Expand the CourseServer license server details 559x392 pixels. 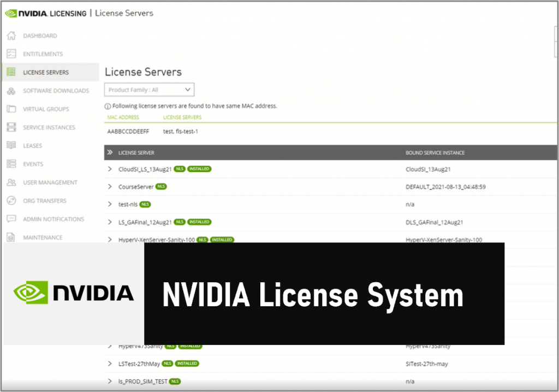[110, 186]
